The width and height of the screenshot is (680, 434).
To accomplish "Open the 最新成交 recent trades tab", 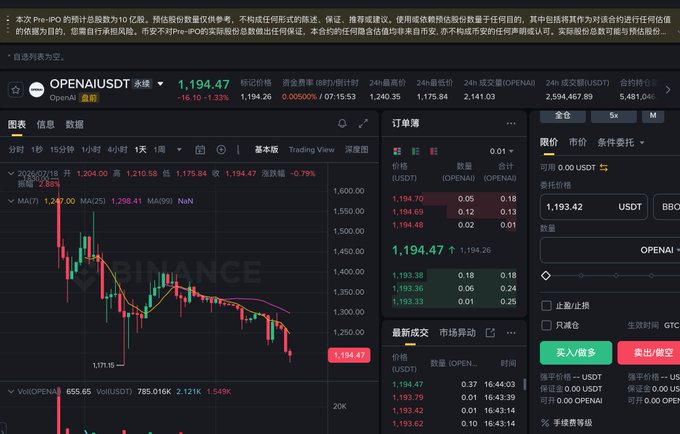I will [x=410, y=333].
